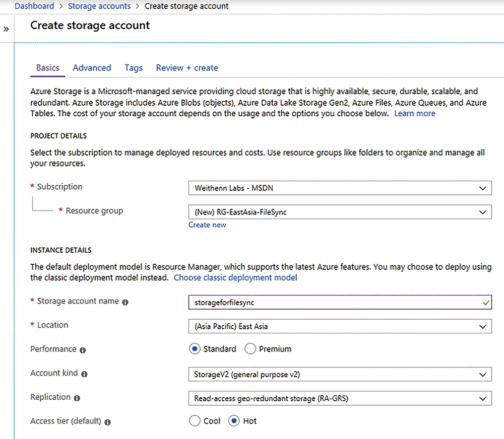The image size is (504, 439).
Task: Click the Create storage account page title
Action: pyautogui.click(x=90, y=25)
